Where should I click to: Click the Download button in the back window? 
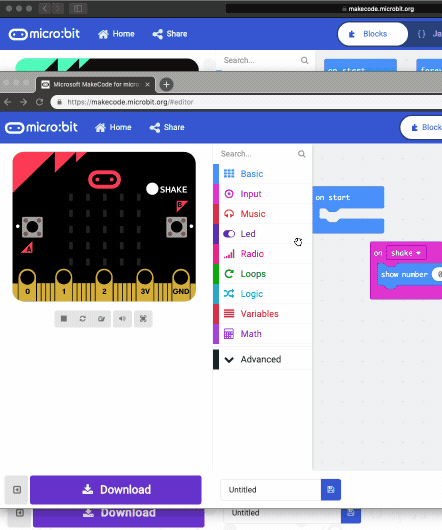[x=119, y=517]
